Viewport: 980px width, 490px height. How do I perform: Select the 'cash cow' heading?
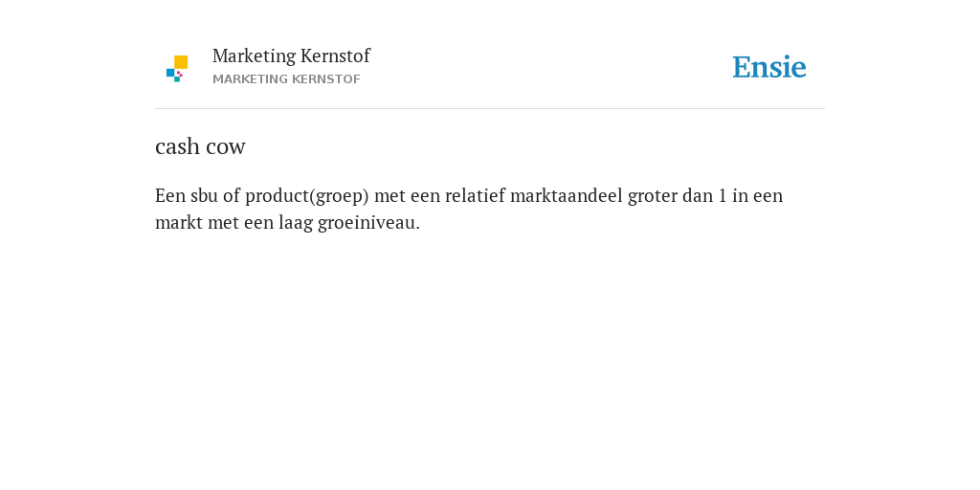tap(200, 146)
